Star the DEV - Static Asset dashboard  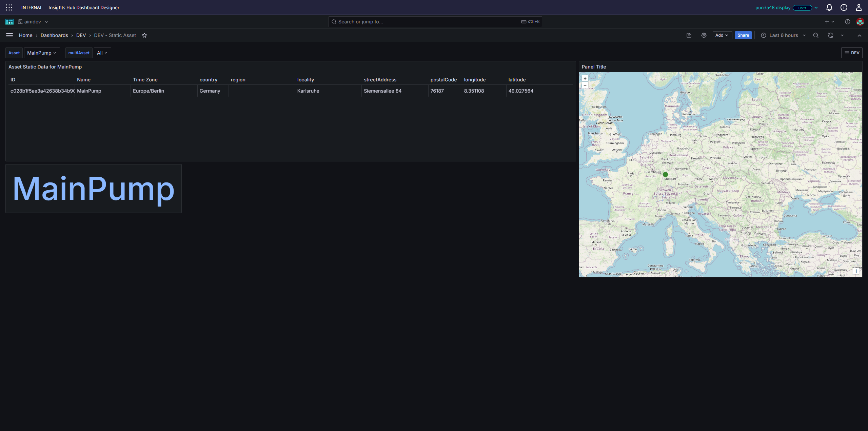point(144,35)
